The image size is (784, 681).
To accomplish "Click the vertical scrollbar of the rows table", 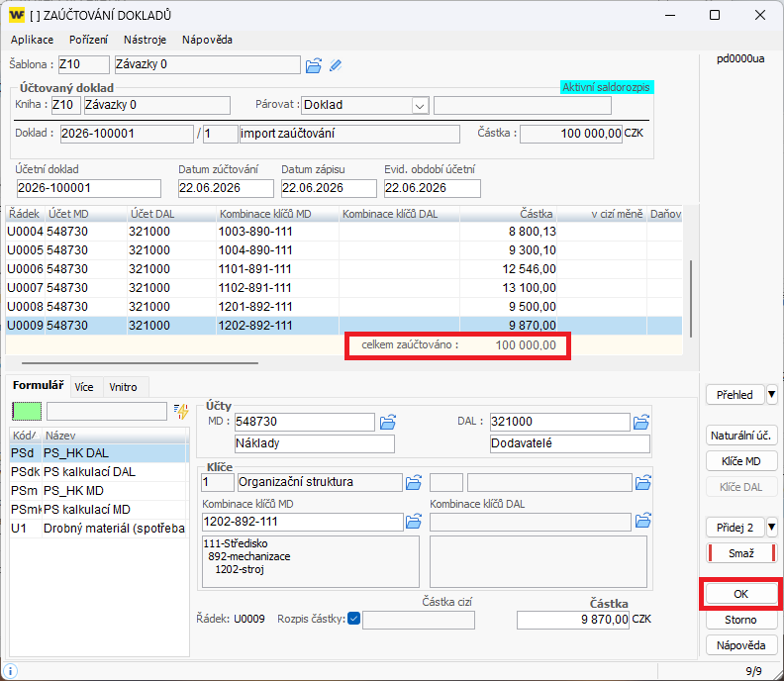I will [x=691, y=299].
